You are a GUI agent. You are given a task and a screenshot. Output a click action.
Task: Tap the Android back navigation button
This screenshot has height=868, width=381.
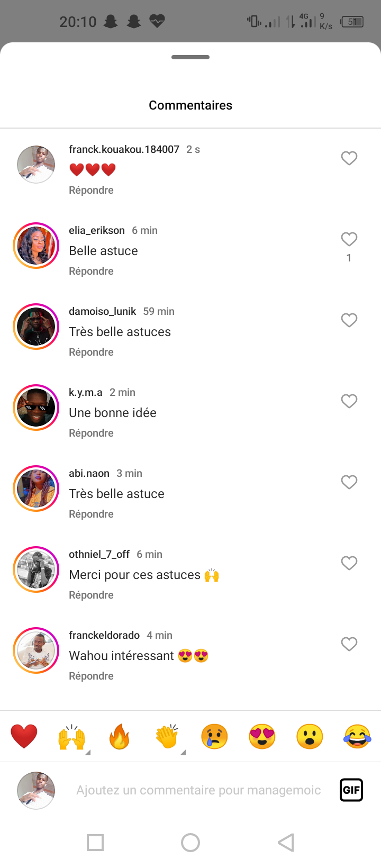[x=286, y=842]
